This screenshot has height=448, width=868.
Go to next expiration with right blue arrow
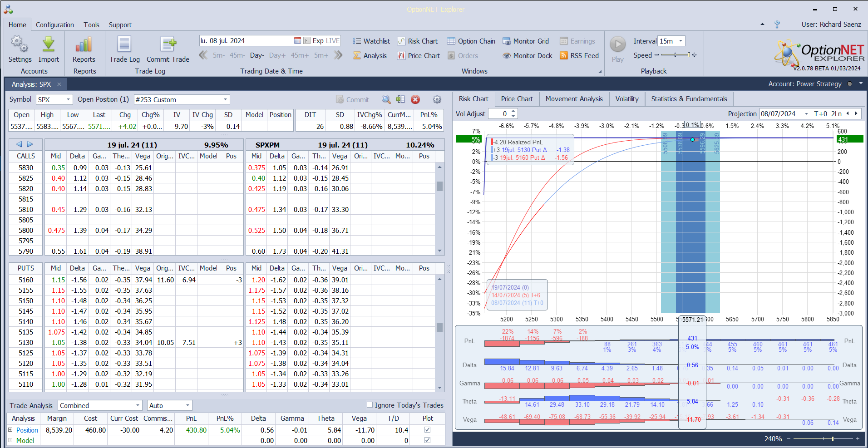pyautogui.click(x=30, y=144)
